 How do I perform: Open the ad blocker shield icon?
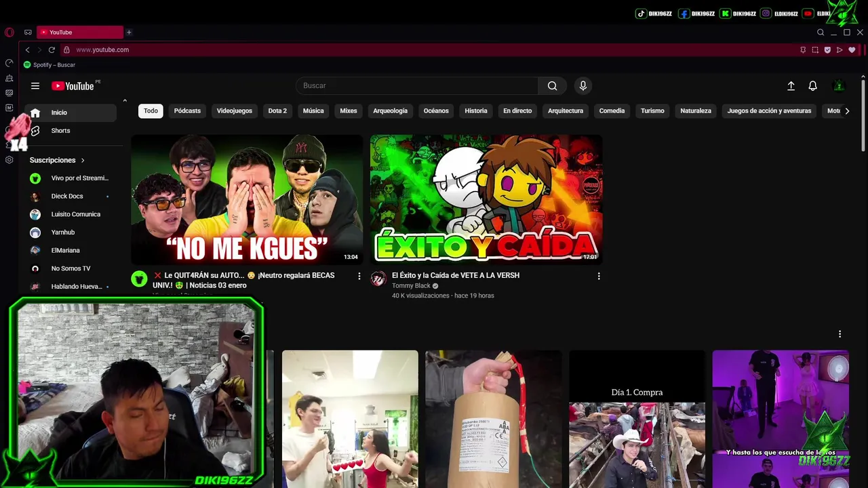[827, 49]
